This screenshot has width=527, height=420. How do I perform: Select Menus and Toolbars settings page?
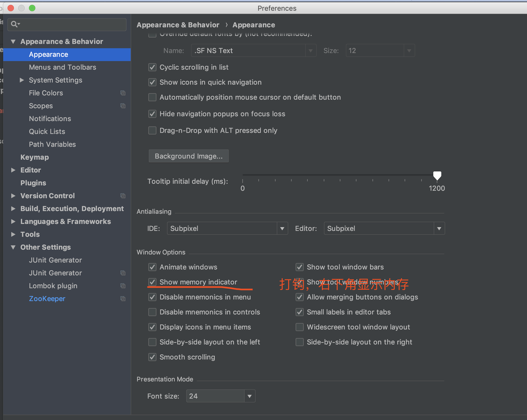tap(62, 67)
